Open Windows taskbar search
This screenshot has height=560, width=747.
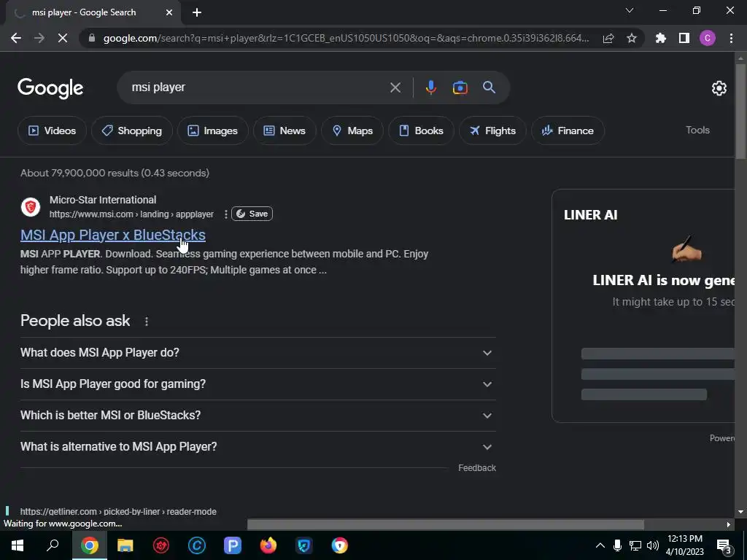click(53, 545)
